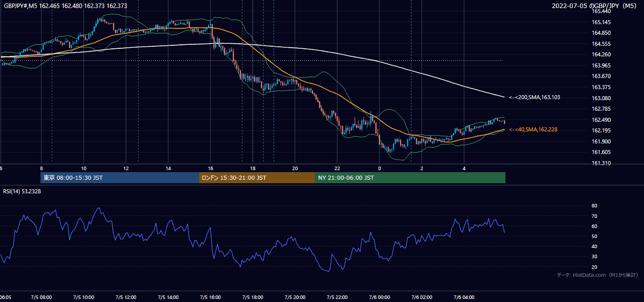The image size is (644, 302).
Task: Click the RSI axis value 70
Action: click(594, 216)
